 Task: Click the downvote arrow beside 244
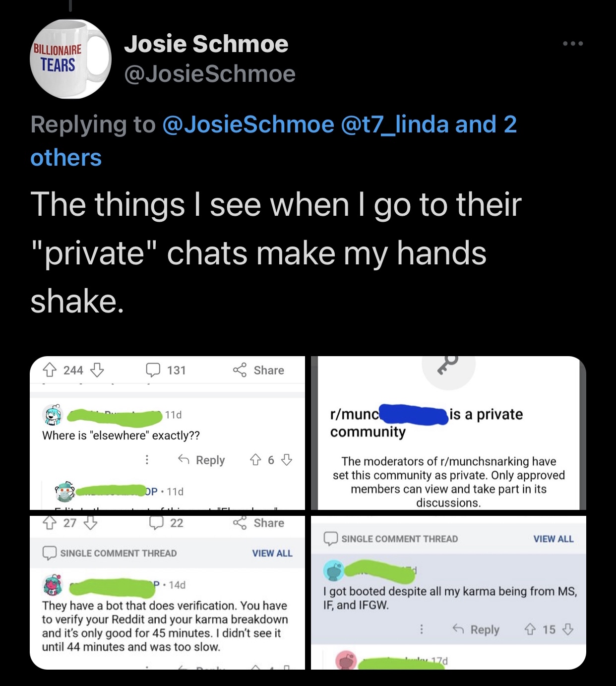tap(97, 370)
